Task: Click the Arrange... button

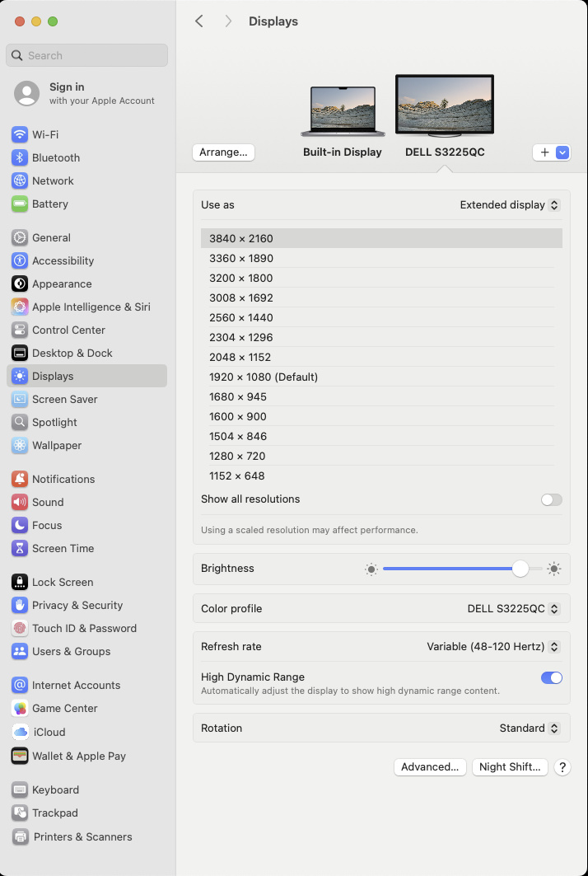Action: coord(223,152)
